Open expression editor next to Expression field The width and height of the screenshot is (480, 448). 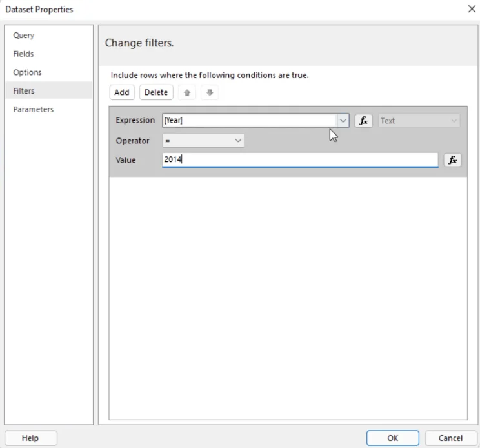pos(363,121)
